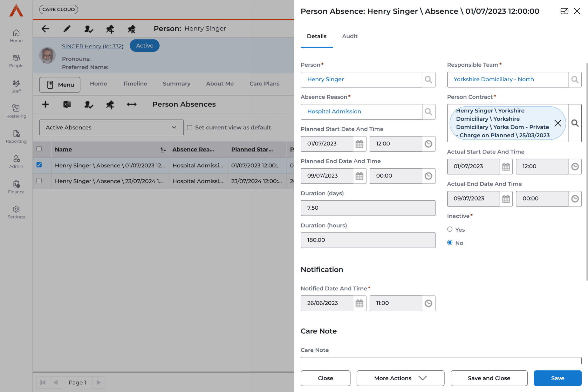Open the Rostering section in the sidebar

16,111
